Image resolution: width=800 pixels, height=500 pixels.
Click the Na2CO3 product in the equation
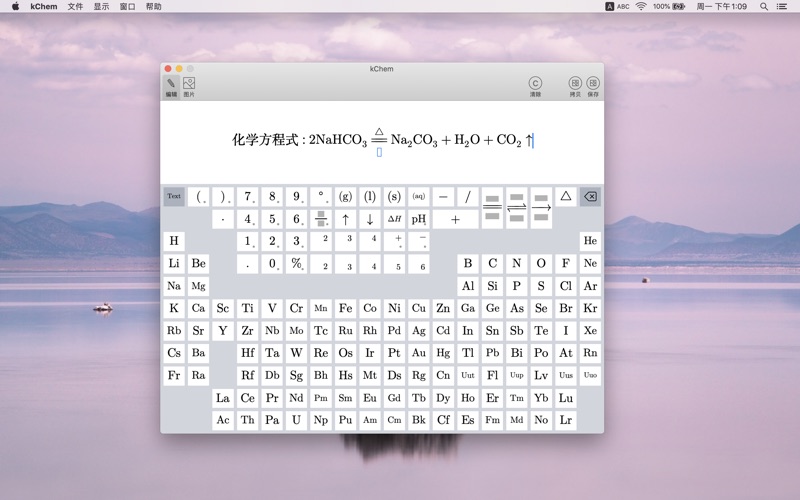(414, 140)
